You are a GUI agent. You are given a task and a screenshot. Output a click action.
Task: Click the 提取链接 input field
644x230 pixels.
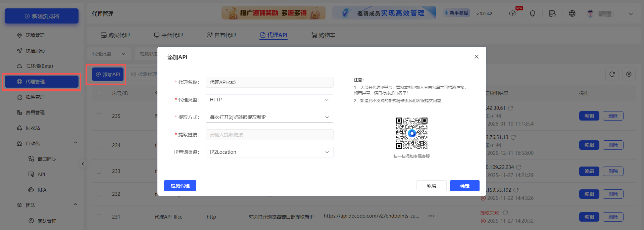(269, 135)
